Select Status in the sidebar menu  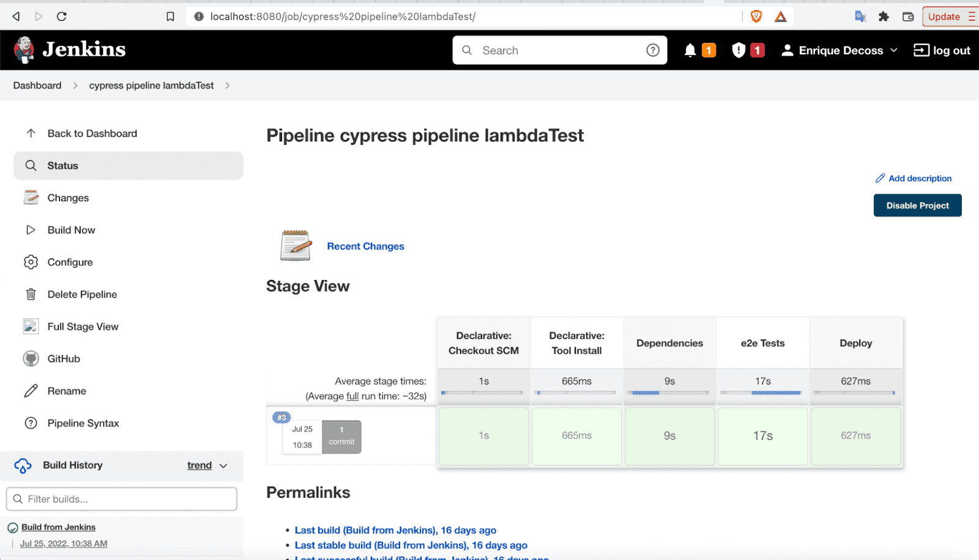coord(62,165)
